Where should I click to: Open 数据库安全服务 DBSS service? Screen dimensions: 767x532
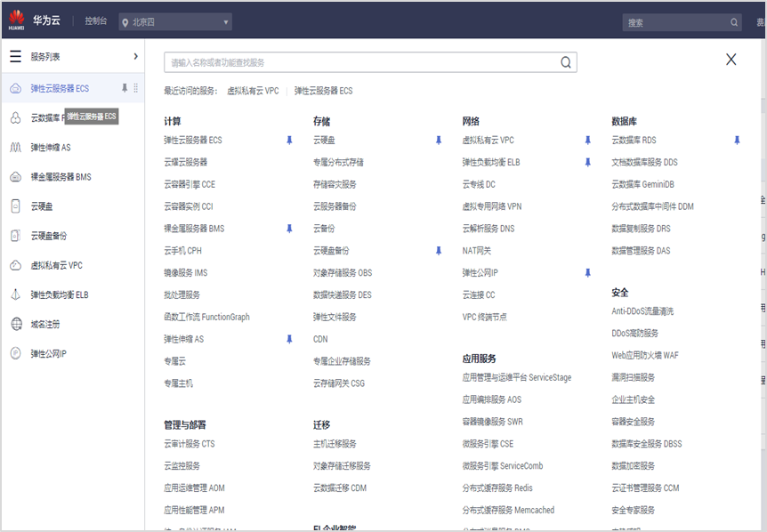646,444
